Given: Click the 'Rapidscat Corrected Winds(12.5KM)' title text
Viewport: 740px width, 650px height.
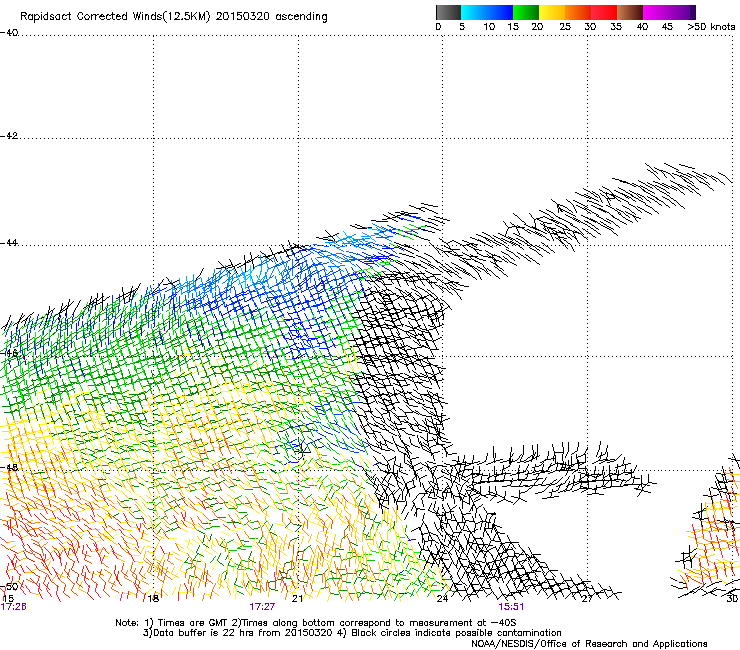Looking at the screenshot, I should (x=115, y=17).
